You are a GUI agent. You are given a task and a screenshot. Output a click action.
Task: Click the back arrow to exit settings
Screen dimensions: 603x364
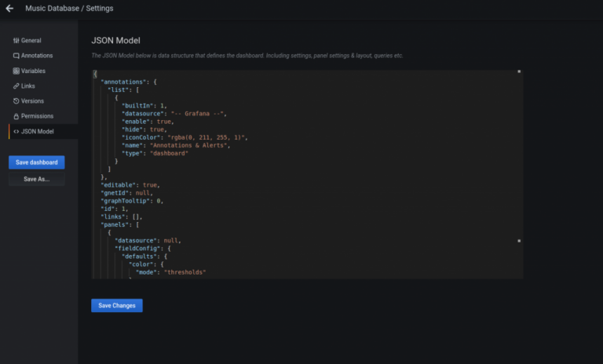click(9, 9)
